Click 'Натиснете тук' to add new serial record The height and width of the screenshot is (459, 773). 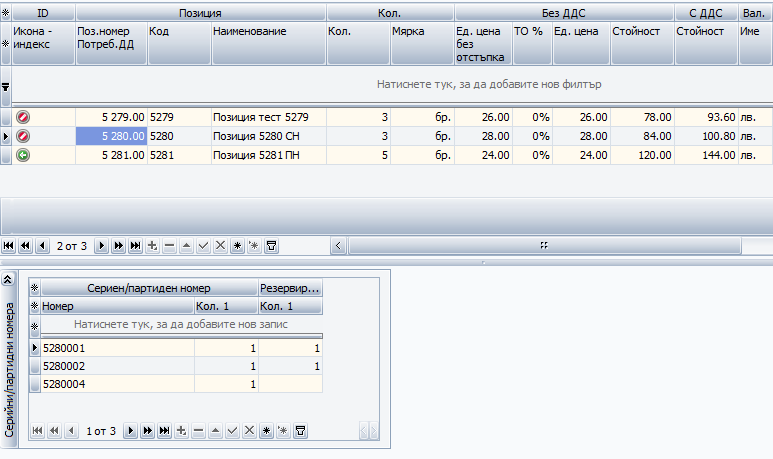pos(181,324)
